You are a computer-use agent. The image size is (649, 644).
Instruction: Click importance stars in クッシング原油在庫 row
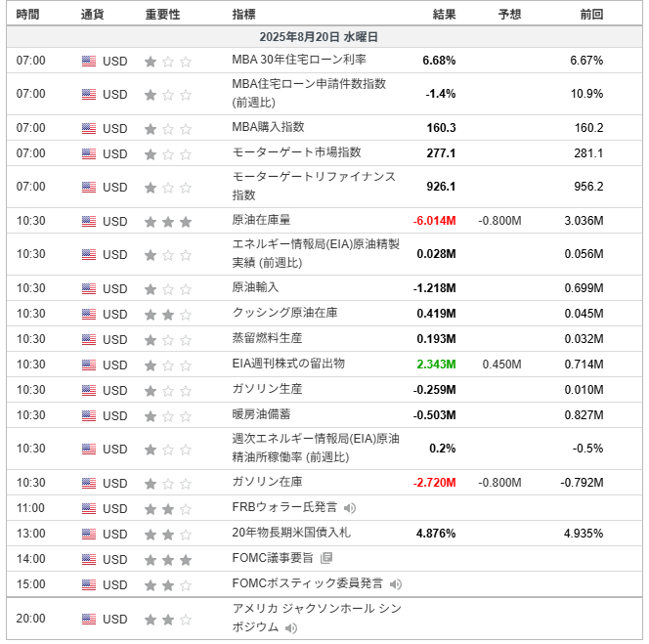pos(168,315)
